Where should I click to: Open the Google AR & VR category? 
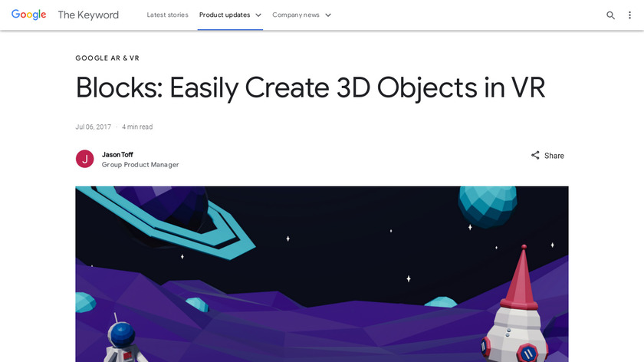tap(107, 58)
